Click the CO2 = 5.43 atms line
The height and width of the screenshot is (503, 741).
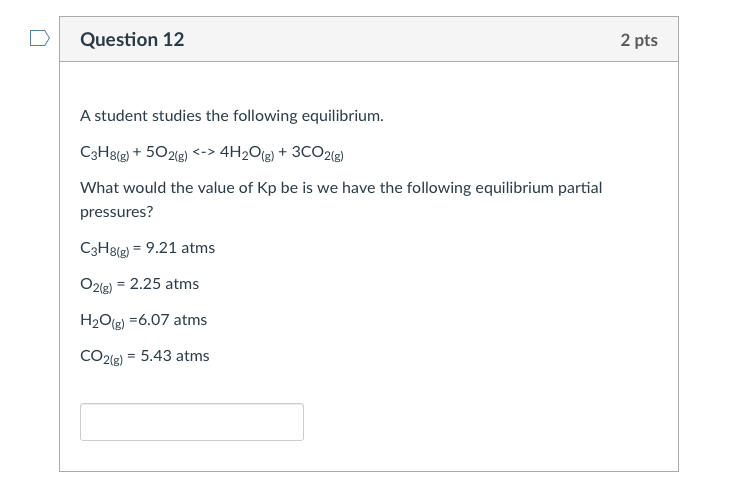144,356
